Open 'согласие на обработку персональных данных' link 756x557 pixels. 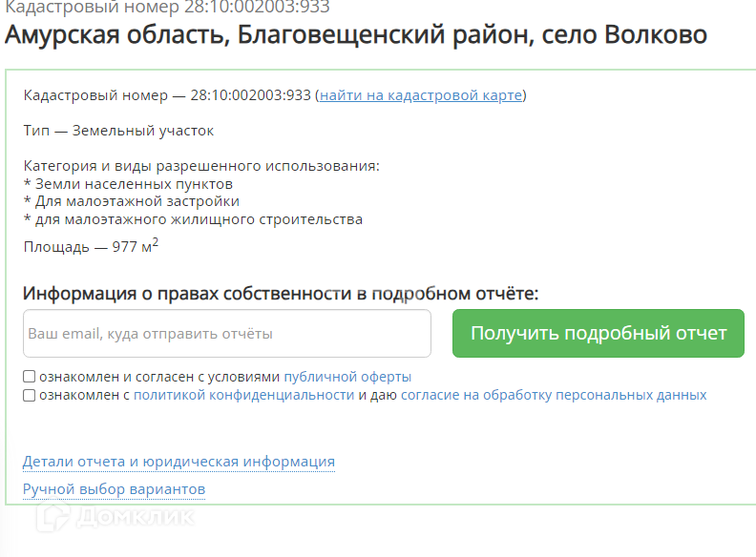pos(554,395)
